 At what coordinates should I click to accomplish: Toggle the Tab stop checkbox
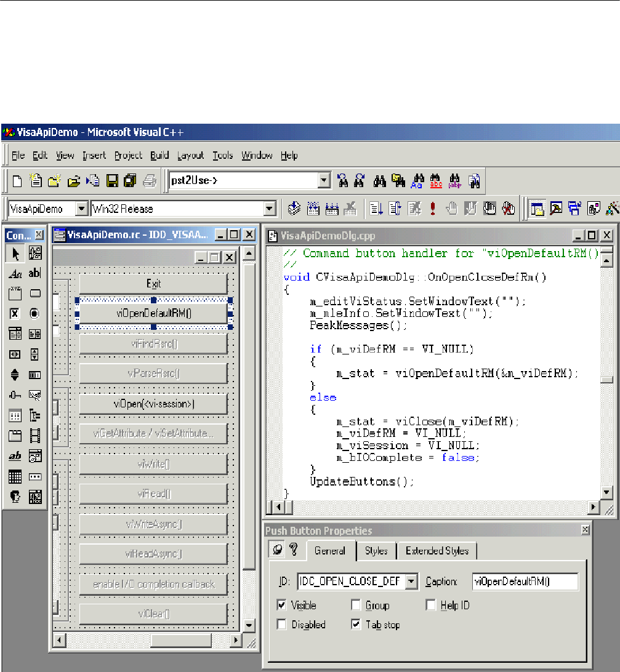pyautogui.click(x=356, y=625)
